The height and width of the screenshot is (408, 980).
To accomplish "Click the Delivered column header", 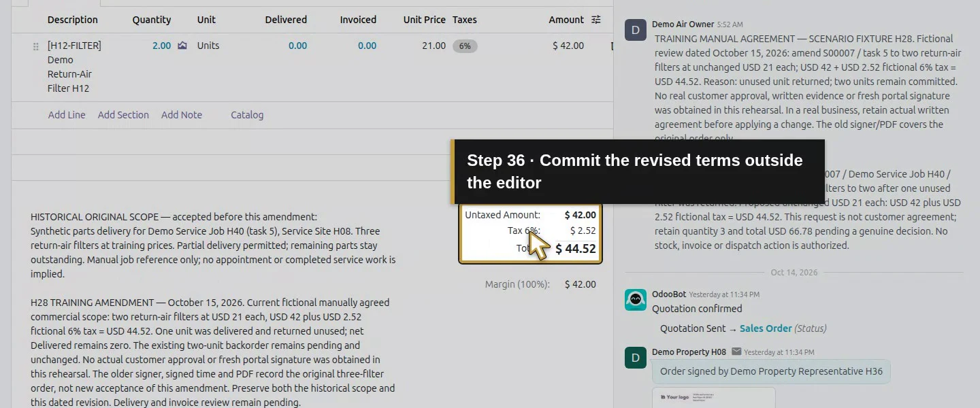I will [x=286, y=20].
